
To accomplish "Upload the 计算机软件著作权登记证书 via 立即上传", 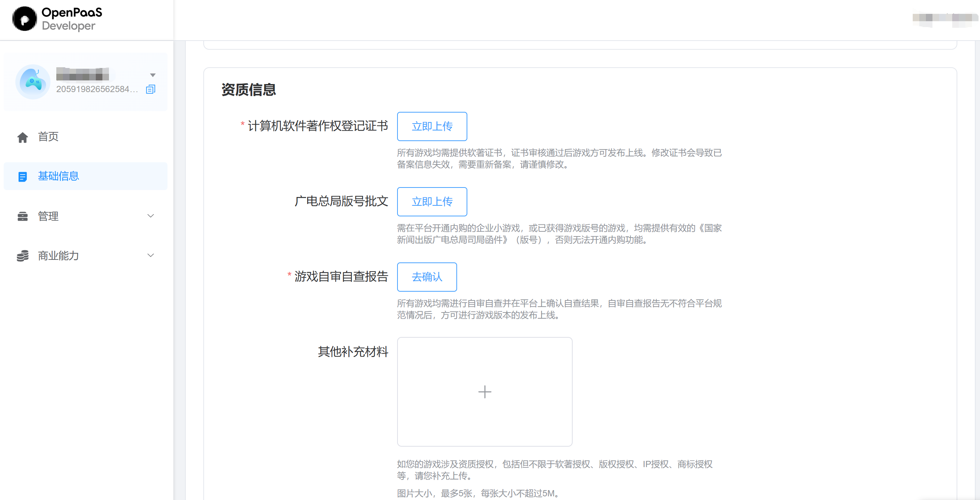I will (432, 126).
